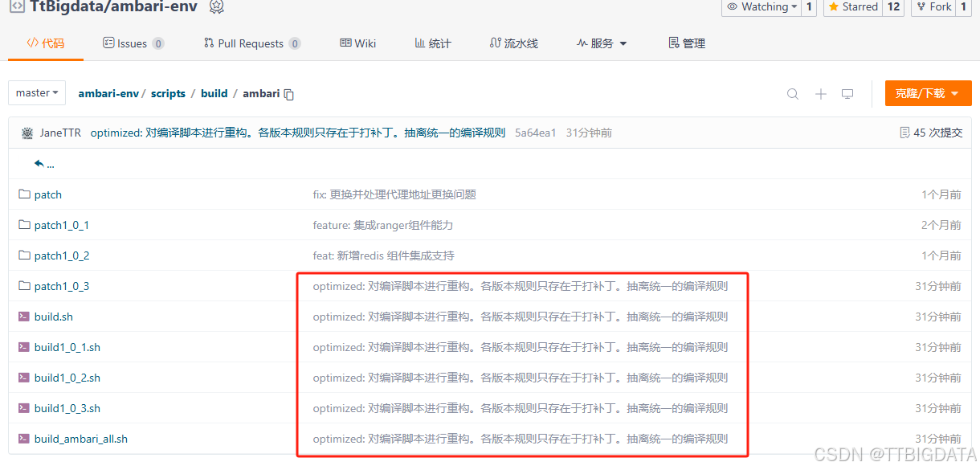The image size is (980, 470).
Task: Open the build_ambari_all.sh file
Action: tap(81, 439)
